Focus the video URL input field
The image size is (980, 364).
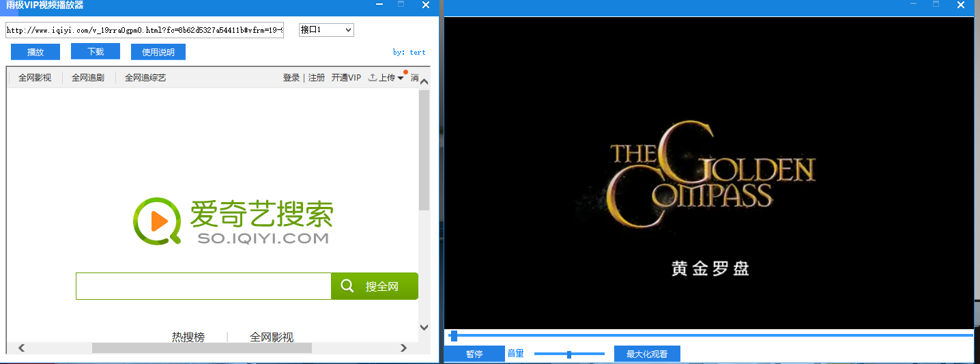145,30
